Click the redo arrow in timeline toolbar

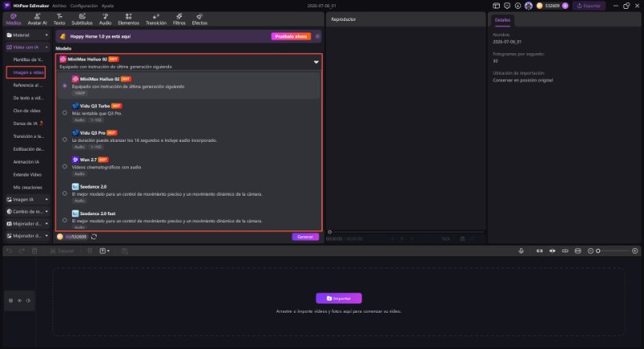coord(22,251)
